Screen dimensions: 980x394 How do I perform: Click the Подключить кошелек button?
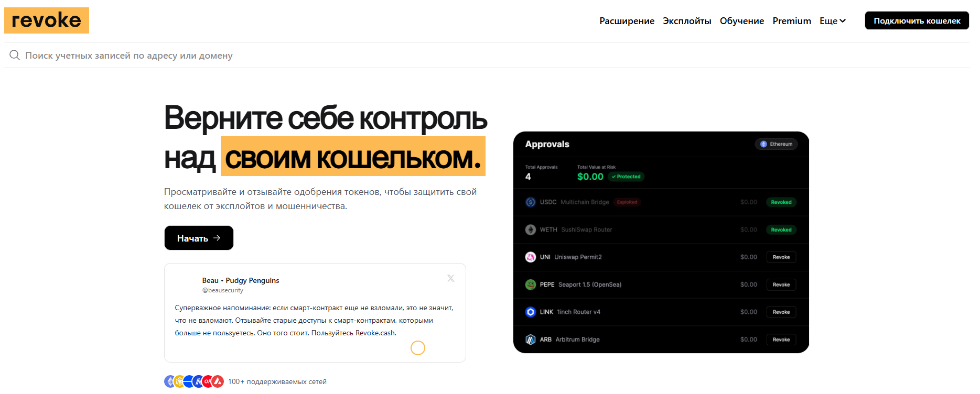[917, 20]
